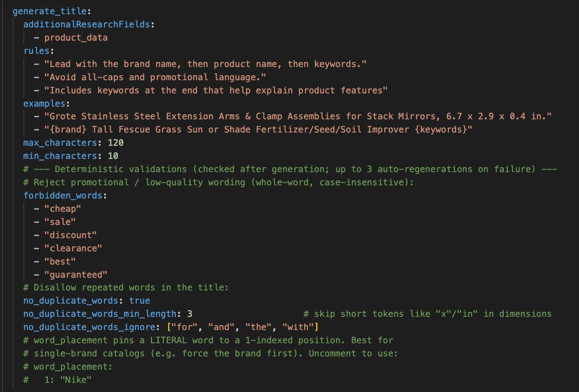The width and height of the screenshot is (579, 392).
Task: Click the "clearance" forbidden word entry
Action: pos(73,248)
